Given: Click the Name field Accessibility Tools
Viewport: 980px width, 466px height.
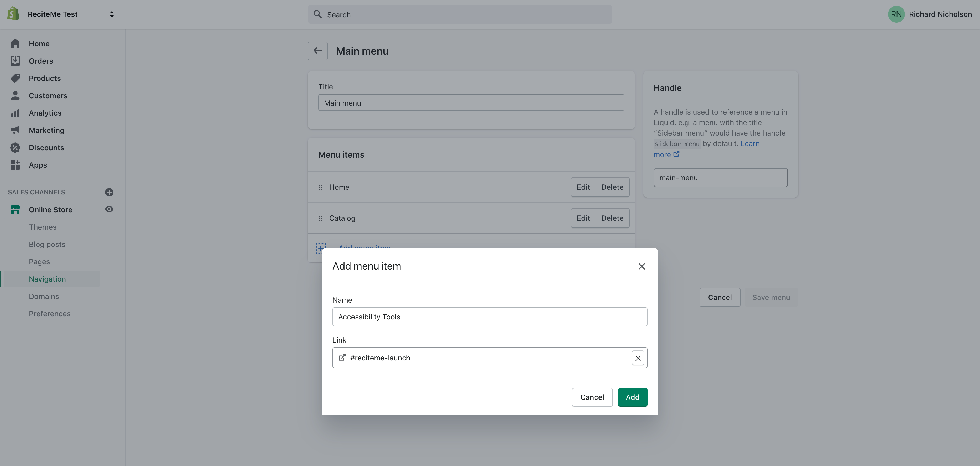Looking at the screenshot, I should click(490, 317).
